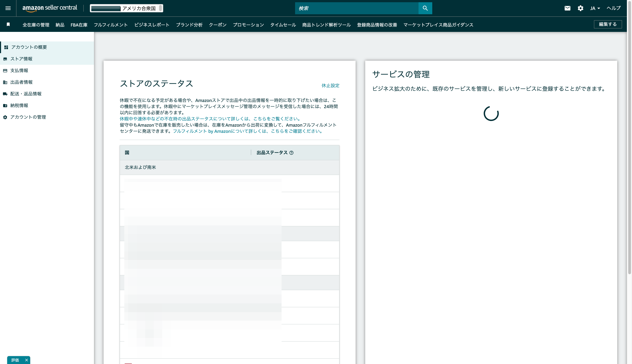Click the 納税情報 folder icon

coord(5,106)
